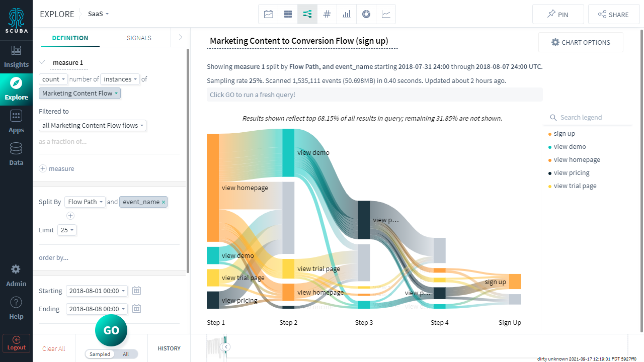Switch to the time series line chart
Viewport: 644px width, 362px height.
point(386,14)
